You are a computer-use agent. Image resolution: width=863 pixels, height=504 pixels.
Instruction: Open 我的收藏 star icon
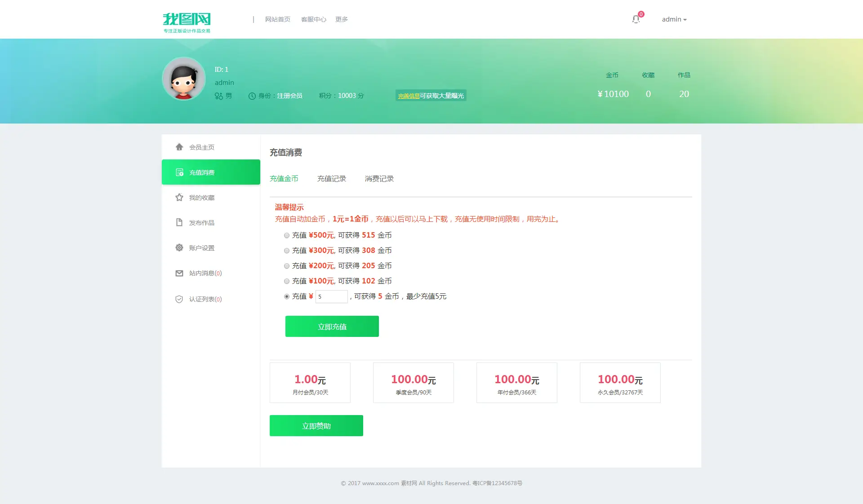click(179, 197)
